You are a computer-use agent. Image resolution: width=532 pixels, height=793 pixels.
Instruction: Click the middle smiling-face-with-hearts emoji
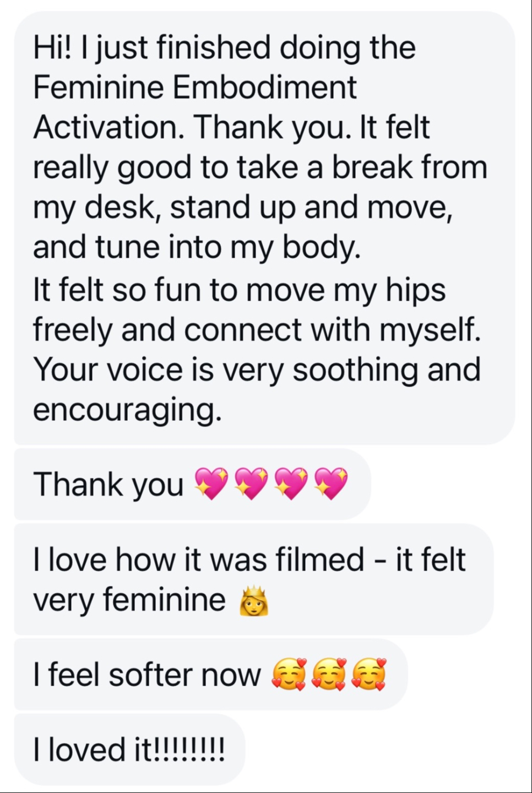pyautogui.click(x=329, y=675)
